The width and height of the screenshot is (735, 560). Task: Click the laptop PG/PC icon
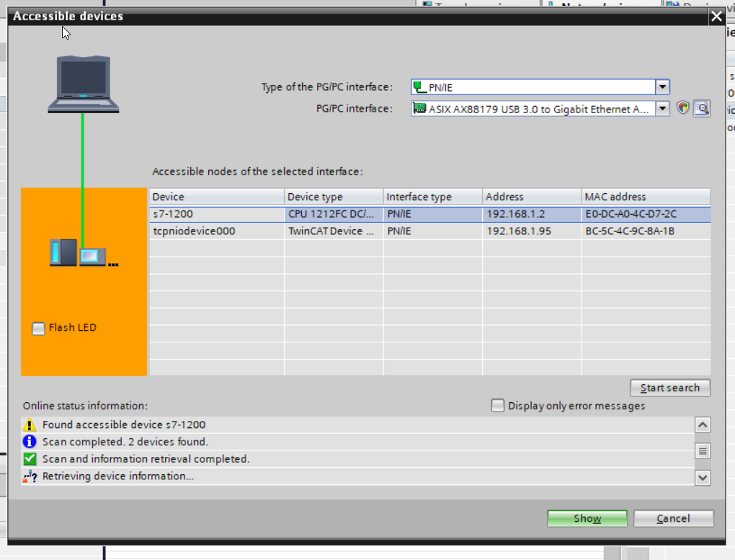point(84,84)
